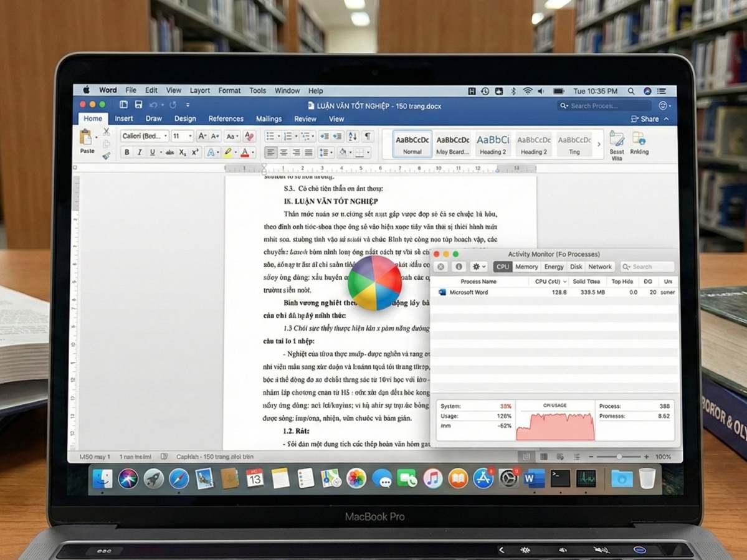Click the Save disk icon in title bar
This screenshot has width=747, height=560.
click(x=138, y=104)
